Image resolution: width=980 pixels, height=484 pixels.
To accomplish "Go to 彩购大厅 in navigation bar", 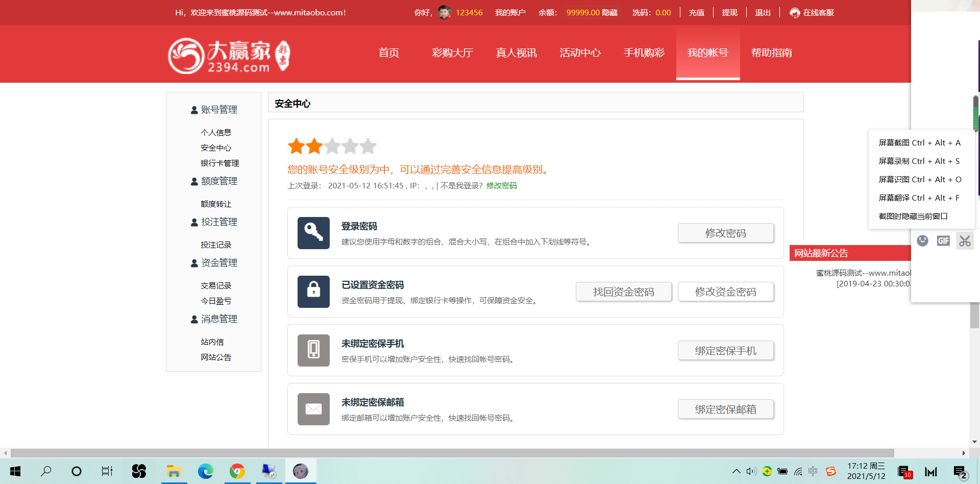I will [x=452, y=53].
